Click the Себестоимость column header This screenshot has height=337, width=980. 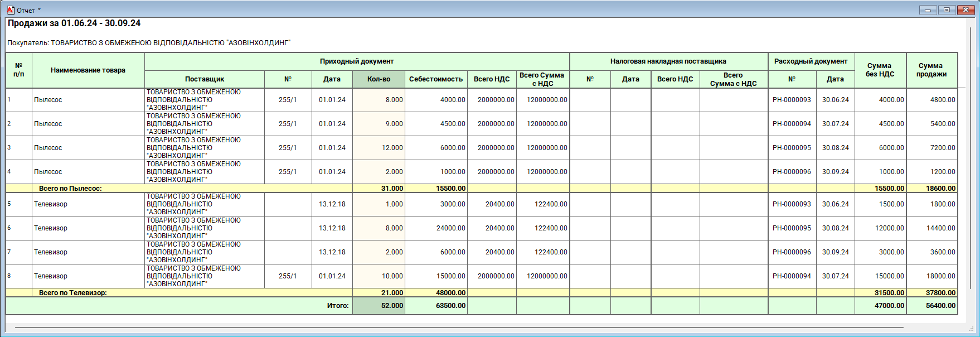[x=436, y=79]
